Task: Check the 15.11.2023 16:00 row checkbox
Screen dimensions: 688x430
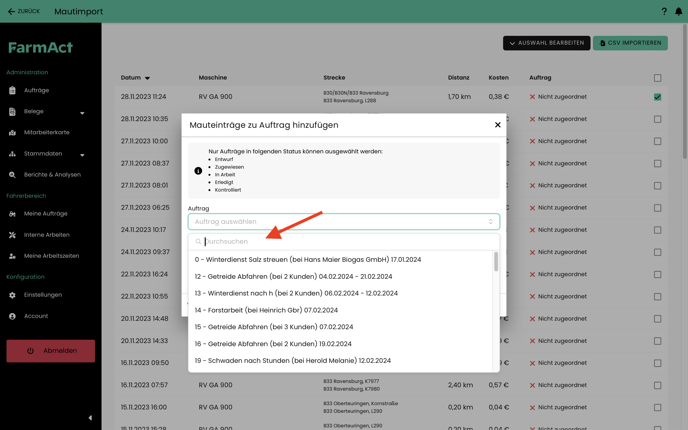Action: pyautogui.click(x=657, y=408)
